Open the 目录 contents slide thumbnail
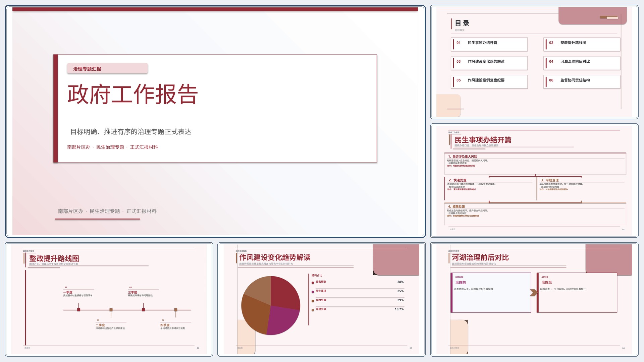 (x=534, y=62)
